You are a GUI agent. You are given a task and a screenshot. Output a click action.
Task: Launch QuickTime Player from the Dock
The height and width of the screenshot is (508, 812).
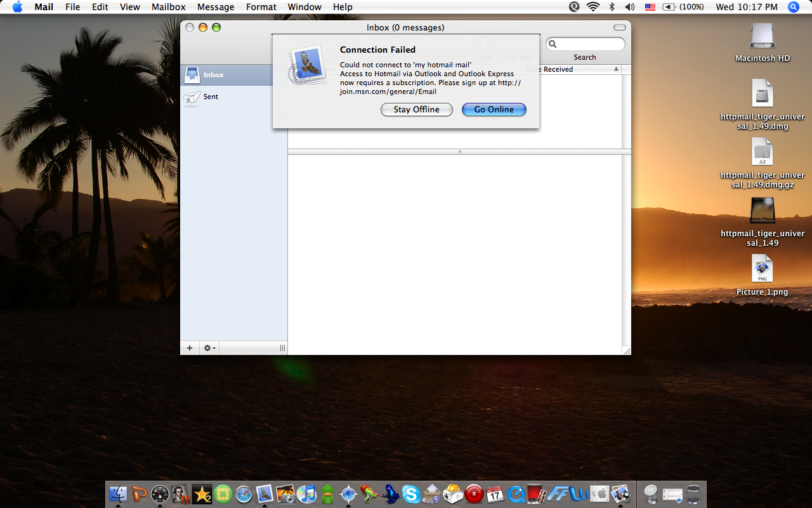[516, 494]
